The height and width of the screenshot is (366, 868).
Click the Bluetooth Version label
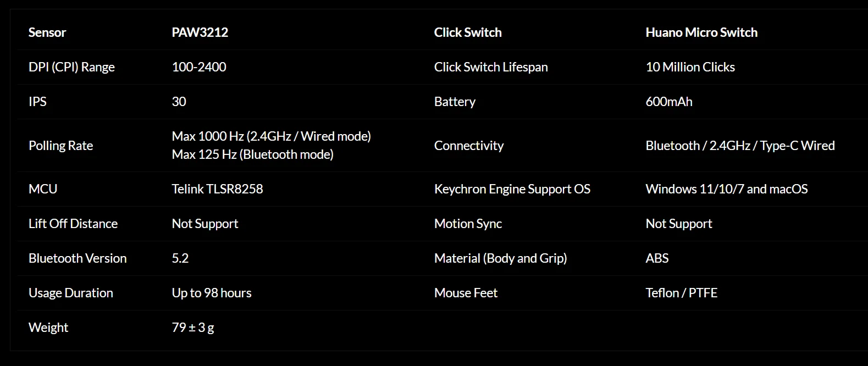(x=78, y=258)
